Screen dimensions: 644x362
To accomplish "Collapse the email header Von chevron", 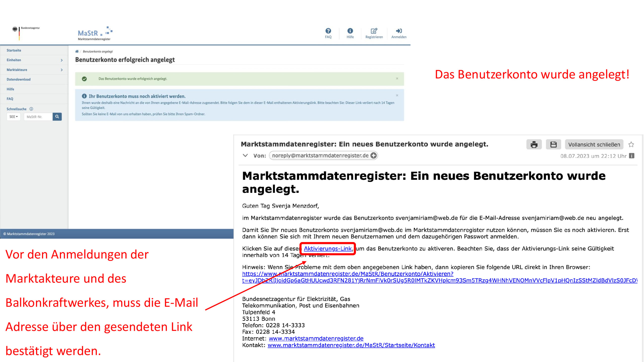I will [x=245, y=156].
